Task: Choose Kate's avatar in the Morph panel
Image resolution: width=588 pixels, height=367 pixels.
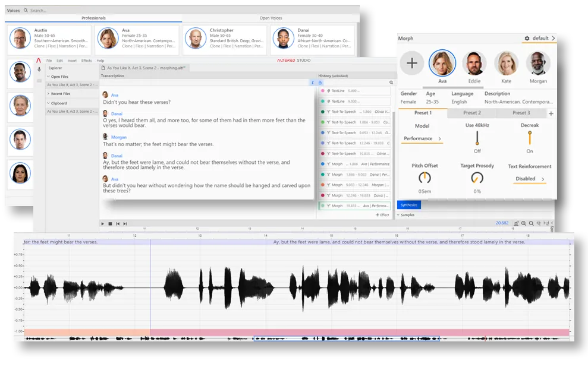Action: click(x=506, y=63)
